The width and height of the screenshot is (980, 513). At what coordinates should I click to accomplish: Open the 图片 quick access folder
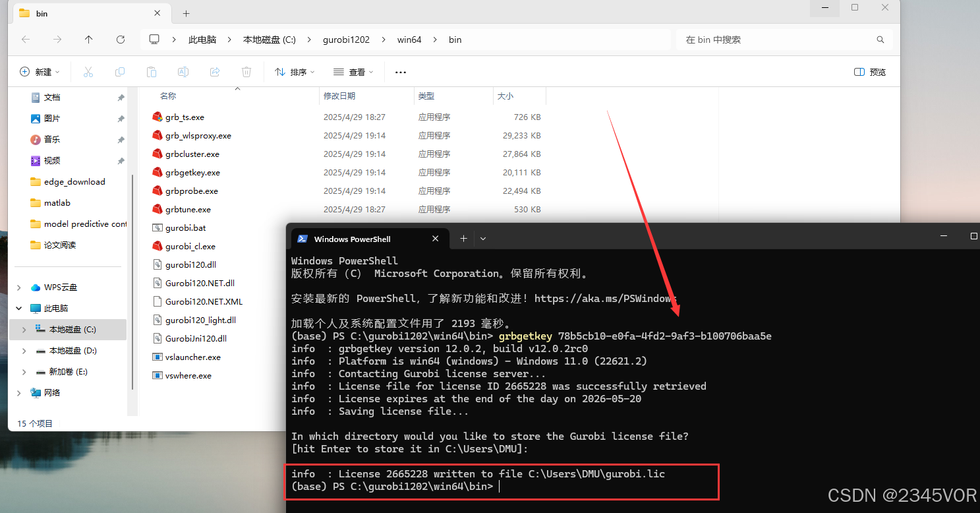tap(51, 119)
